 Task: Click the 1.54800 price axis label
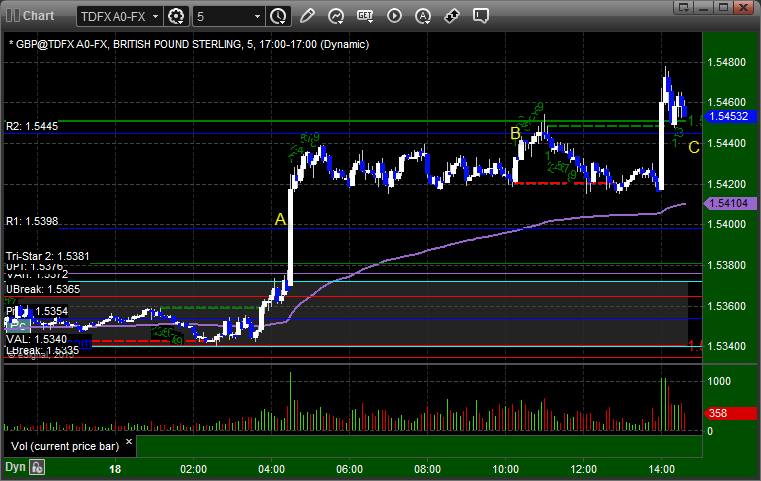click(x=727, y=62)
